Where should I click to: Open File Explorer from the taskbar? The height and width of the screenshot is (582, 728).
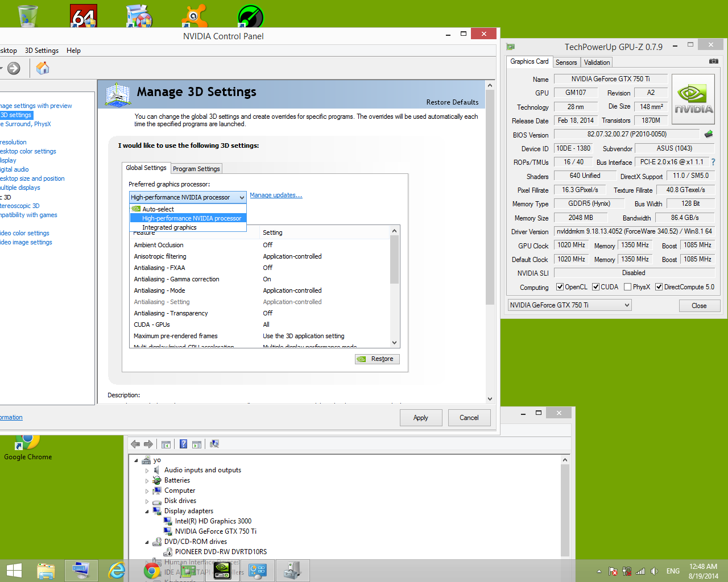46,570
